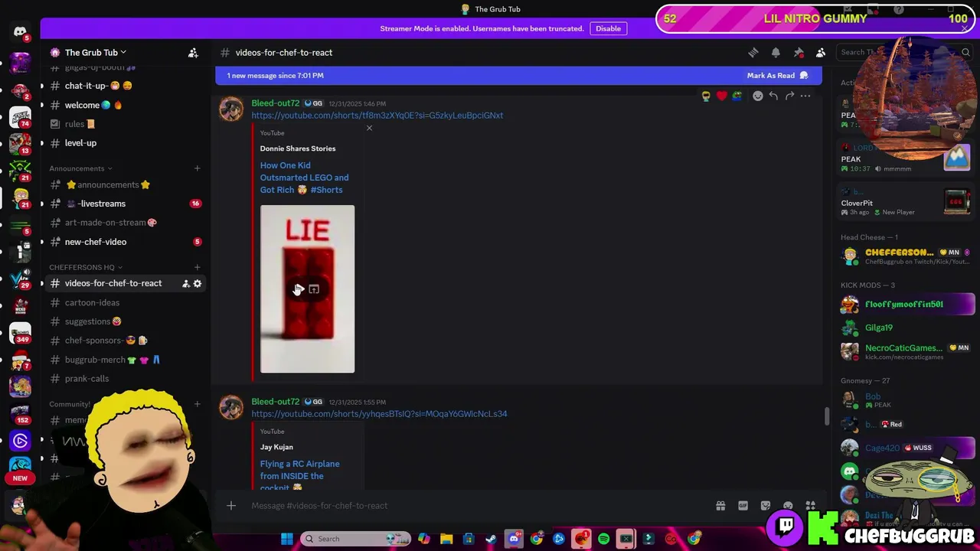Open the GIF picker

coord(743,505)
